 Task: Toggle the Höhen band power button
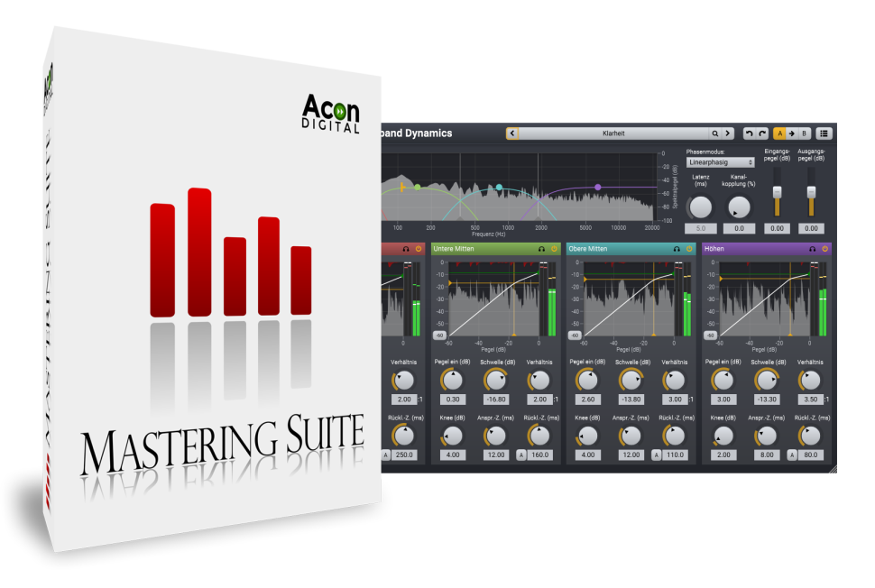click(x=824, y=249)
